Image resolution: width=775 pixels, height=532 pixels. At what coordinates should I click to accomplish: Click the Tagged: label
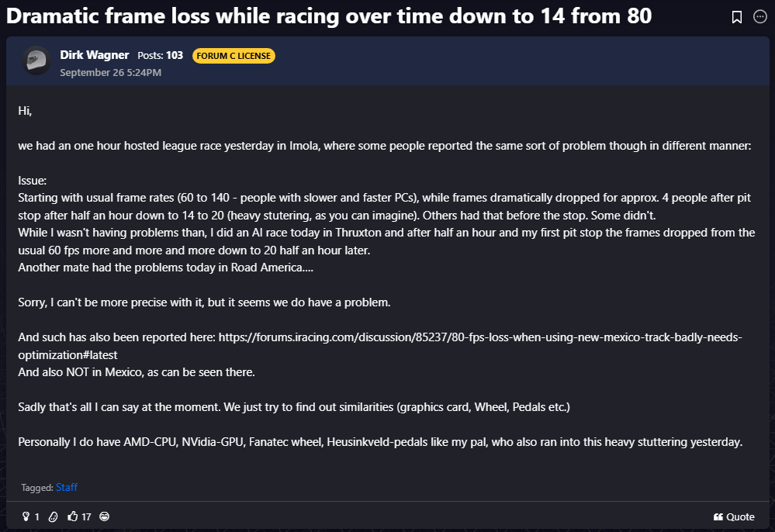pos(37,488)
